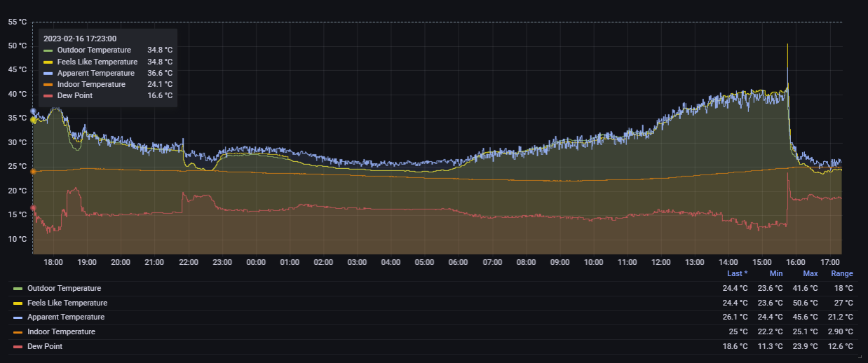Image resolution: width=868 pixels, height=363 pixels.
Task: Click the 55 °C y-axis label
Action: coord(18,22)
